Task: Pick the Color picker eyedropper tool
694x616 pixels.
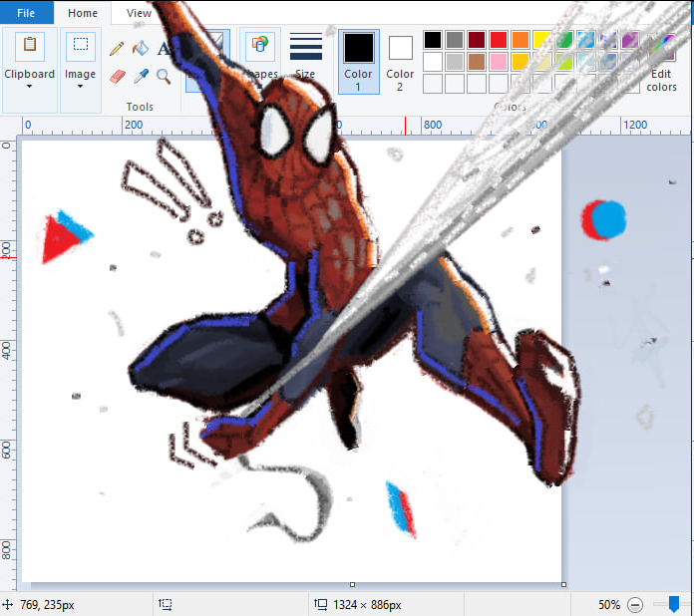Action: point(141,77)
